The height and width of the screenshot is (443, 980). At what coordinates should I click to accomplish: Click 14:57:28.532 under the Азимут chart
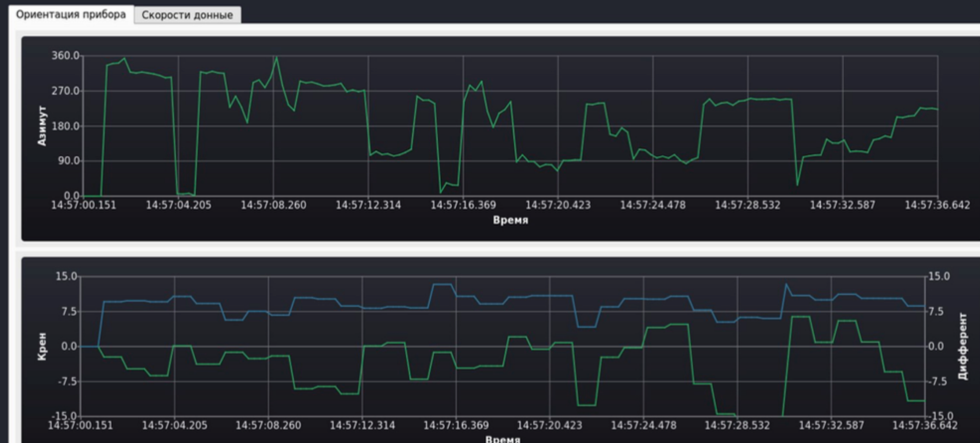click(748, 205)
